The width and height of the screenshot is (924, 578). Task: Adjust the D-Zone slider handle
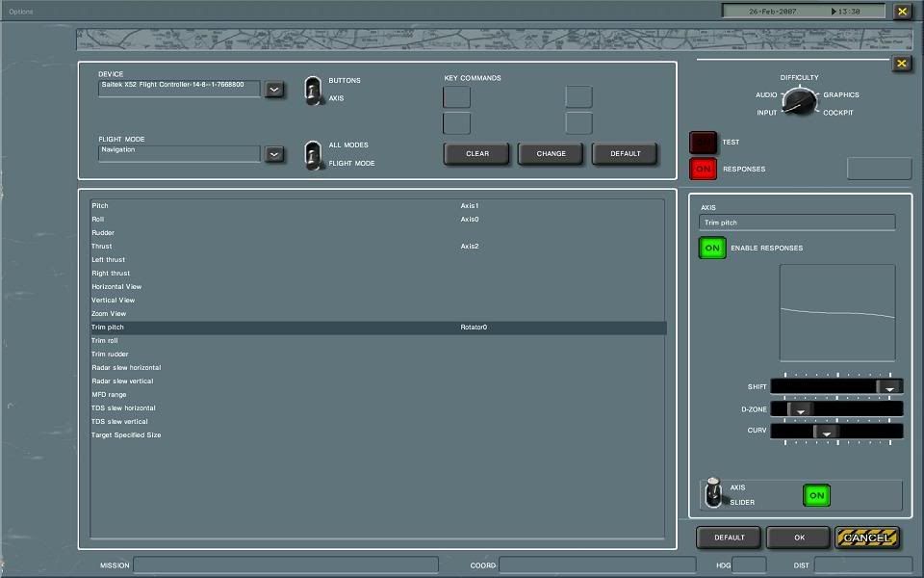click(800, 409)
